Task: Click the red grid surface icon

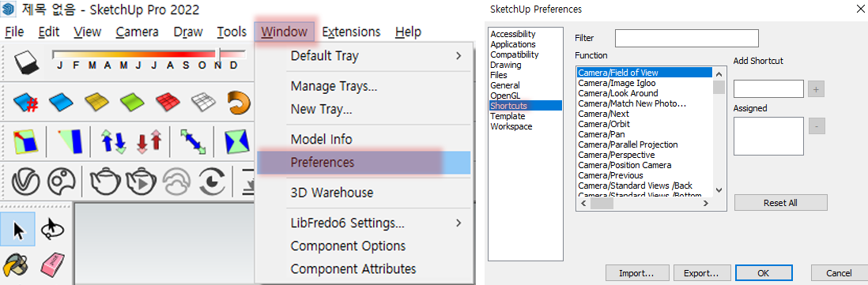Action: coord(167,102)
